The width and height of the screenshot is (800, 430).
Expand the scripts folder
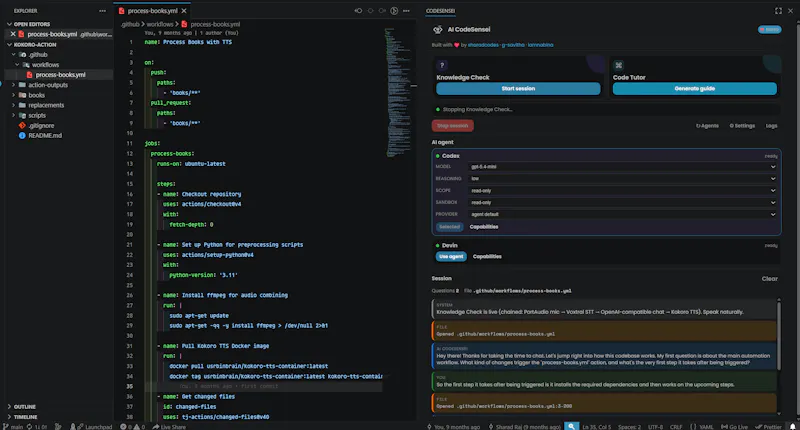coord(37,116)
